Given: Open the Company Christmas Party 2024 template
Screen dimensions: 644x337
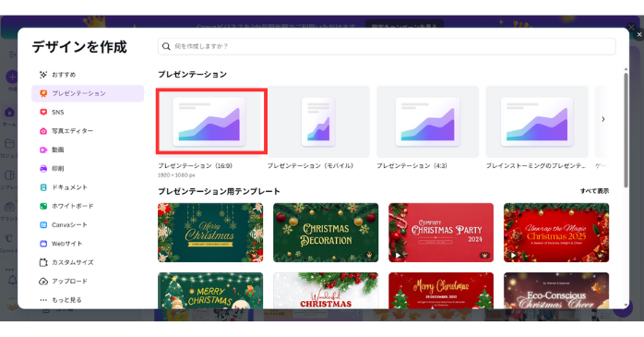Looking at the screenshot, I should pos(441,233).
